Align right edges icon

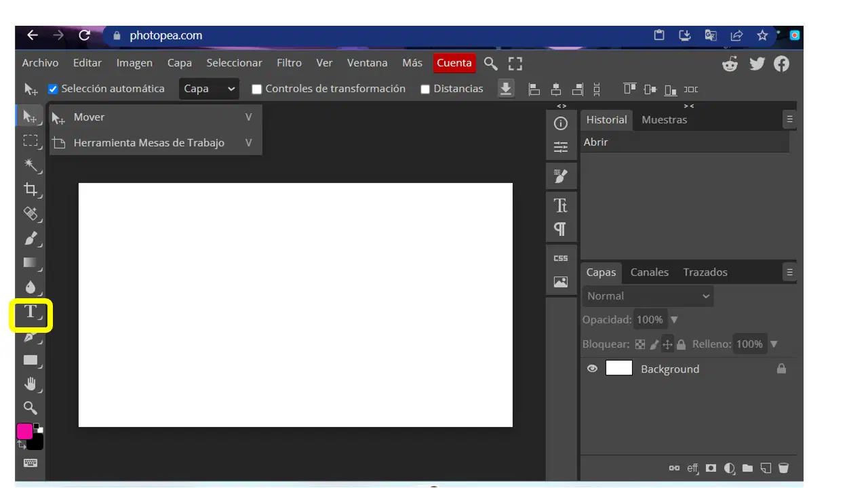(x=578, y=89)
